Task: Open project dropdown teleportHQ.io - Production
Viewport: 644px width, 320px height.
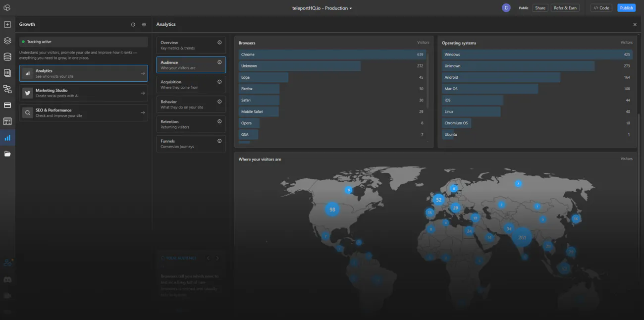Action: point(322,8)
